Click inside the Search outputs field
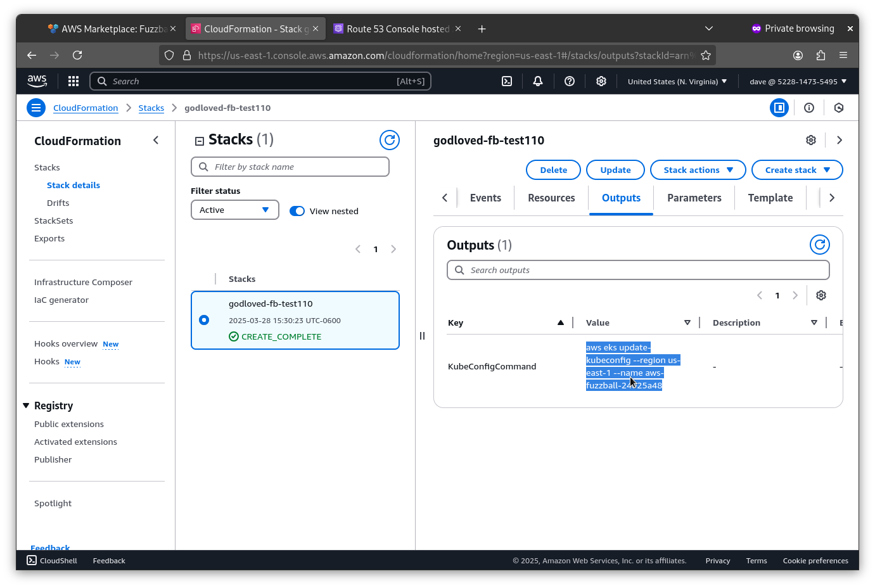This screenshot has height=588, width=875. point(638,269)
